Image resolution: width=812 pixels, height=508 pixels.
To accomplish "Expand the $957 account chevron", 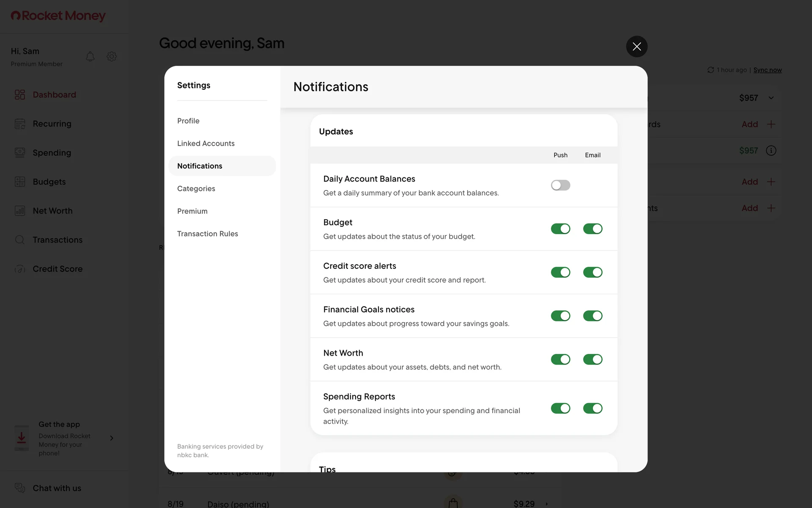I will pyautogui.click(x=771, y=98).
